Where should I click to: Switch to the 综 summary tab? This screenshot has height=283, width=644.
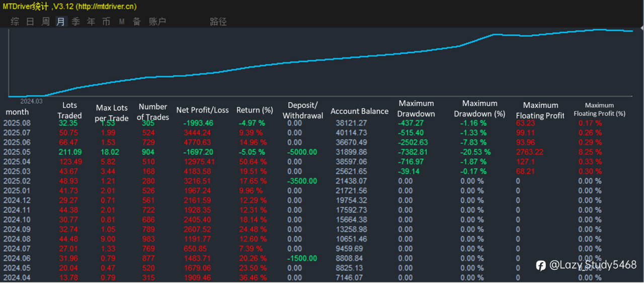tap(15, 22)
